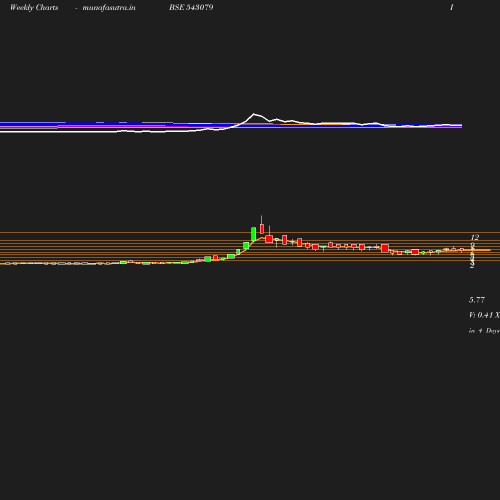Click the 'V: 0.41 X' volume text

pyautogui.click(x=484, y=315)
